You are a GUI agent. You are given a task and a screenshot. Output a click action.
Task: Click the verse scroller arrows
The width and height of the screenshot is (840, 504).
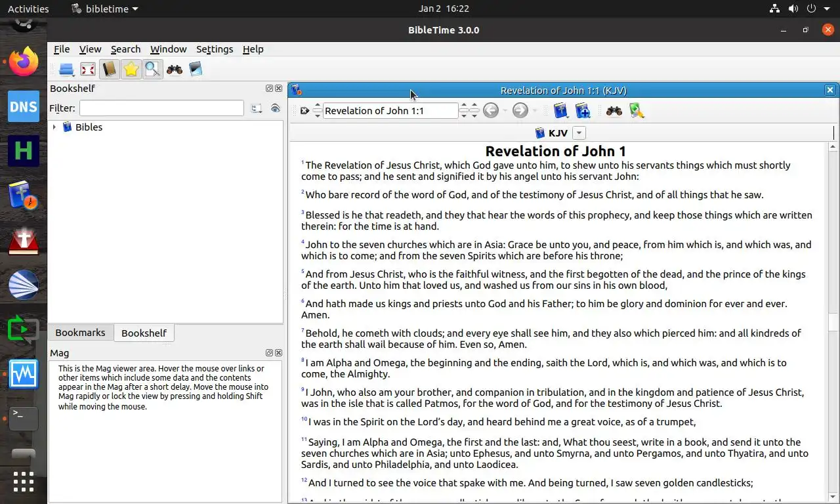[x=474, y=111]
